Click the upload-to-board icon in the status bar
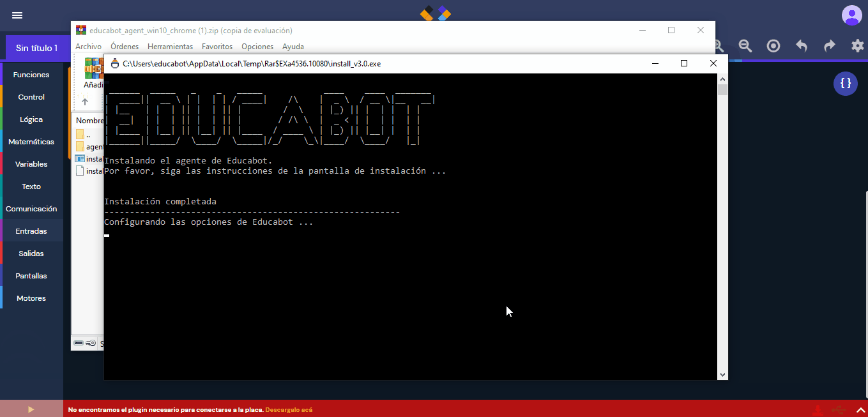 tap(817, 409)
